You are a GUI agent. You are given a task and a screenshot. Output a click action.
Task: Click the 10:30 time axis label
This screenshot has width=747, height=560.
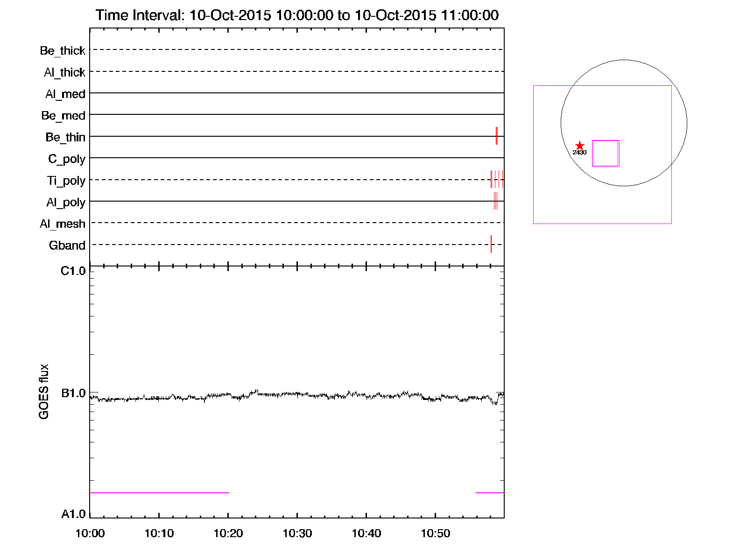297,533
